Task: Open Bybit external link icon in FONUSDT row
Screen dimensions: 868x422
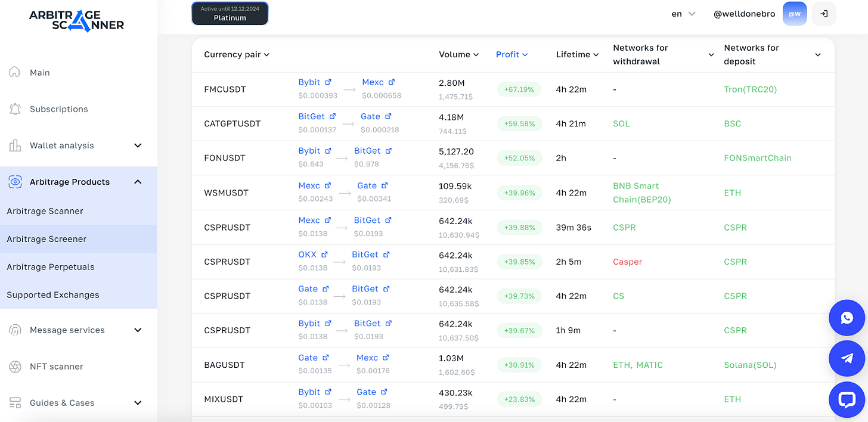Action: tap(328, 151)
